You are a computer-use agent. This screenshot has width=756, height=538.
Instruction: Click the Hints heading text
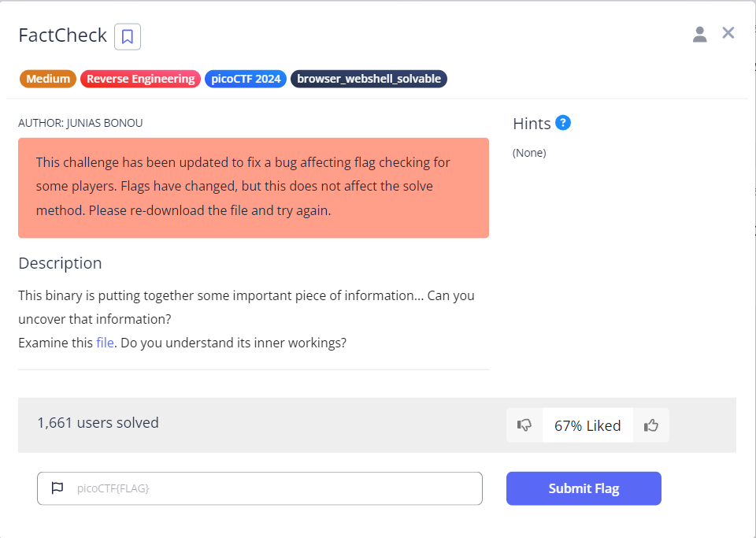point(532,124)
